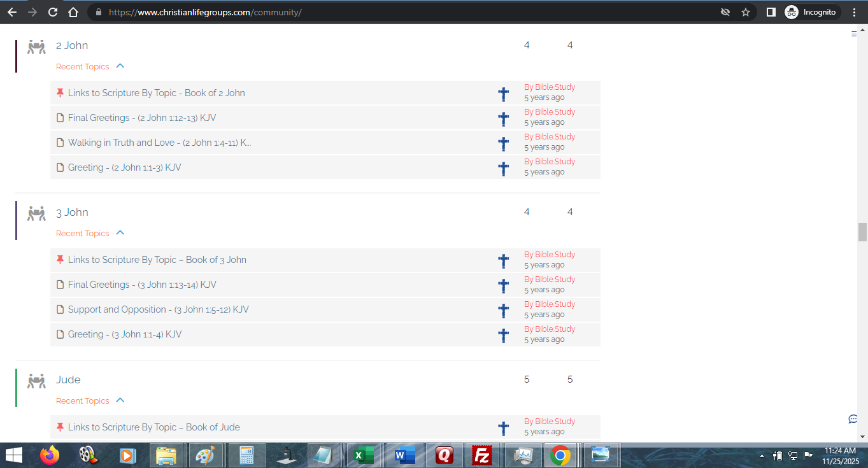This screenshot has height=468, width=868.
Task: Open the 3 John forum link
Action: tap(72, 213)
